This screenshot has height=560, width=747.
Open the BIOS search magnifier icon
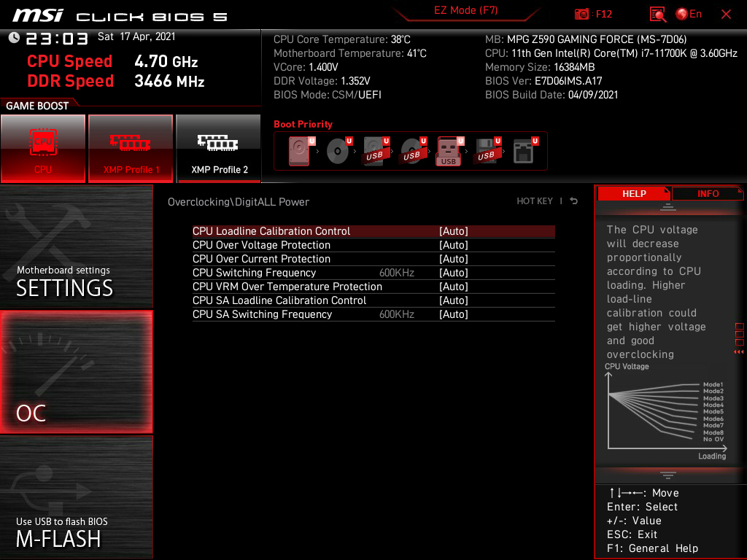(658, 15)
